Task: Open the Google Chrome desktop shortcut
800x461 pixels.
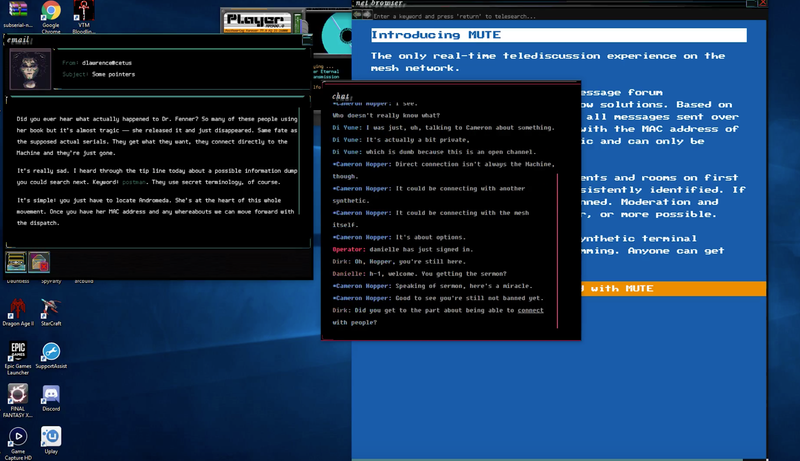Action: [51, 16]
